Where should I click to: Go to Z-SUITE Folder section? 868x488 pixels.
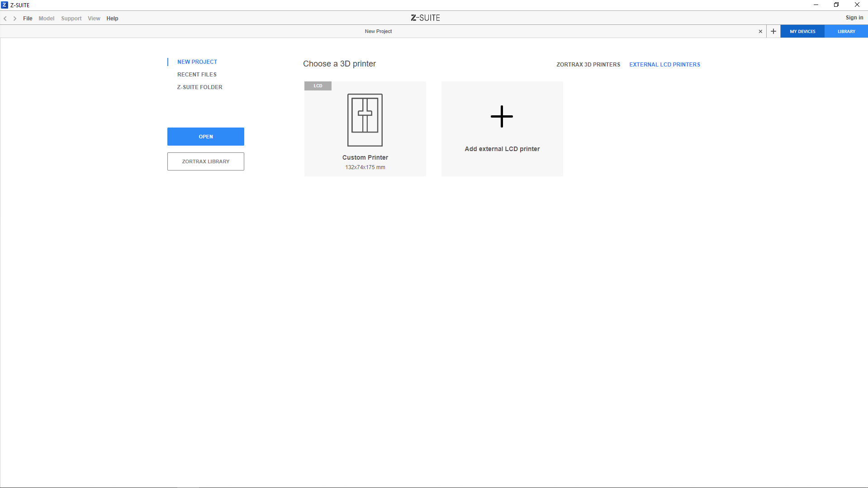pyautogui.click(x=199, y=87)
